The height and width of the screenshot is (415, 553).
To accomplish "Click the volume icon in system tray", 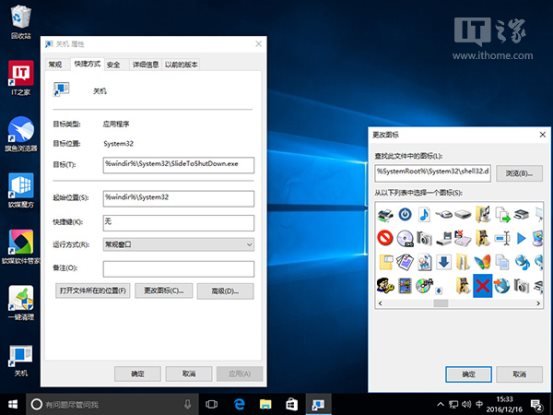I will (x=466, y=404).
